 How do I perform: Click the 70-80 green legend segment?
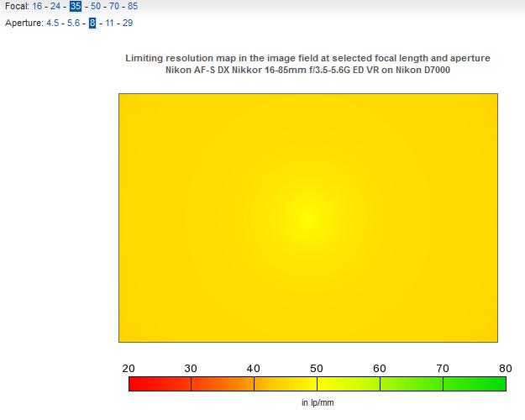(x=475, y=384)
